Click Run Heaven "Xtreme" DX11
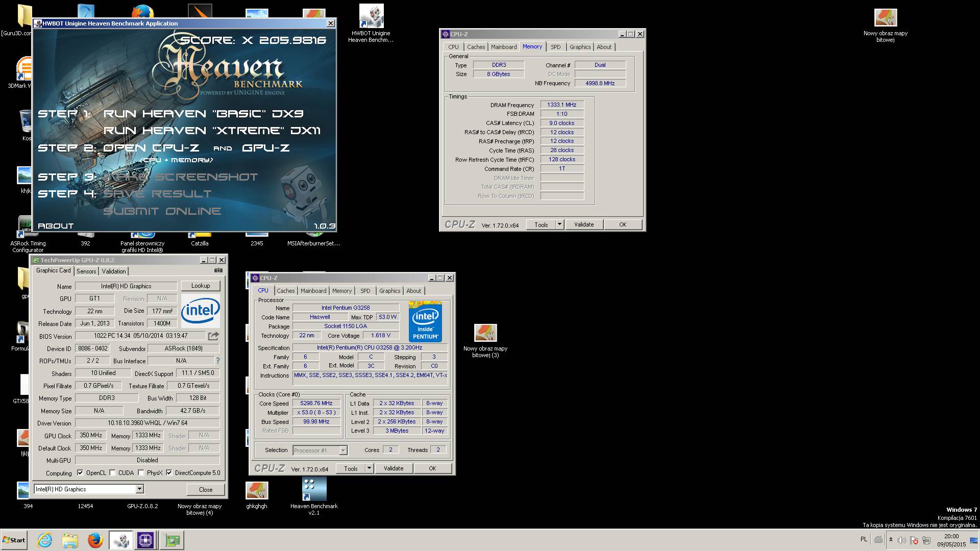980x551 pixels. tap(212, 131)
